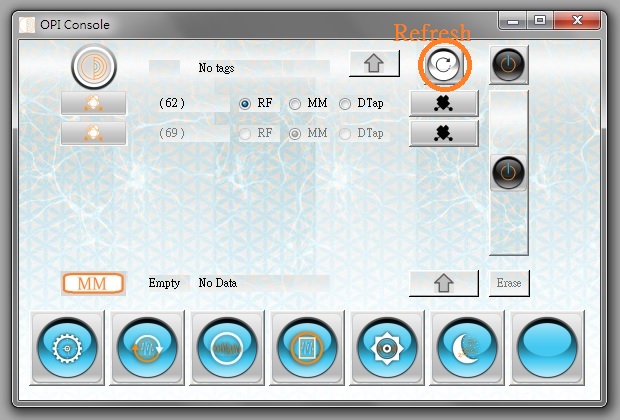Click the orange MM badge button
The image size is (620, 420).
coord(93,283)
